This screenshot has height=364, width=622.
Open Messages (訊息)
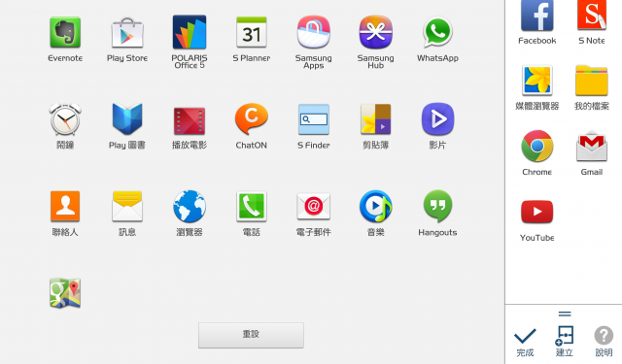click(x=127, y=207)
